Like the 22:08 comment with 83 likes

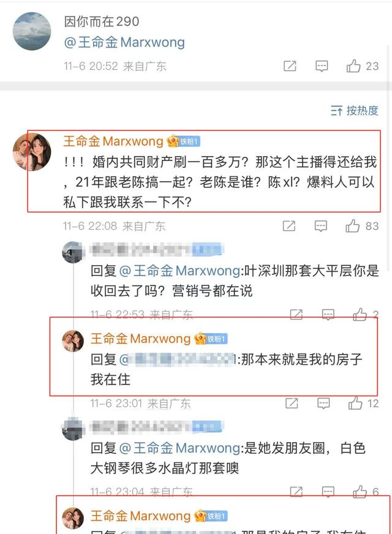click(x=361, y=226)
